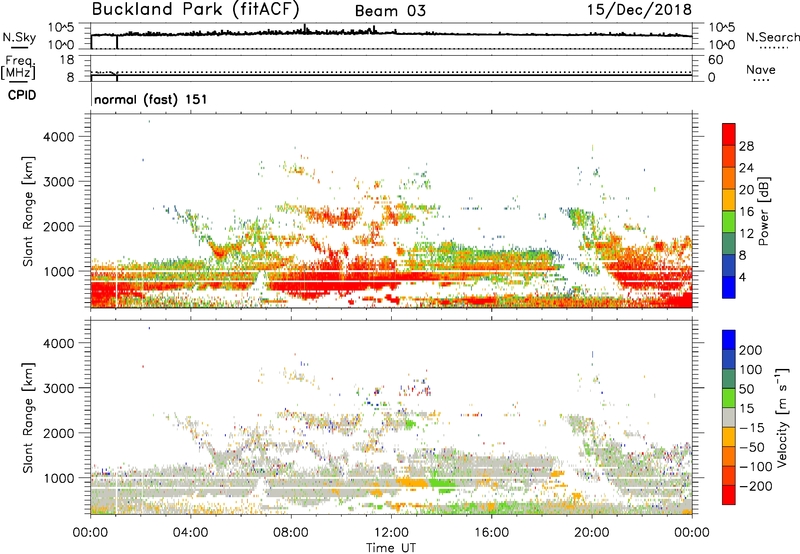This screenshot has width=800, height=554.
Task: Click the 'Buckland Park (fitACF)' plot title
Action: 195,9
